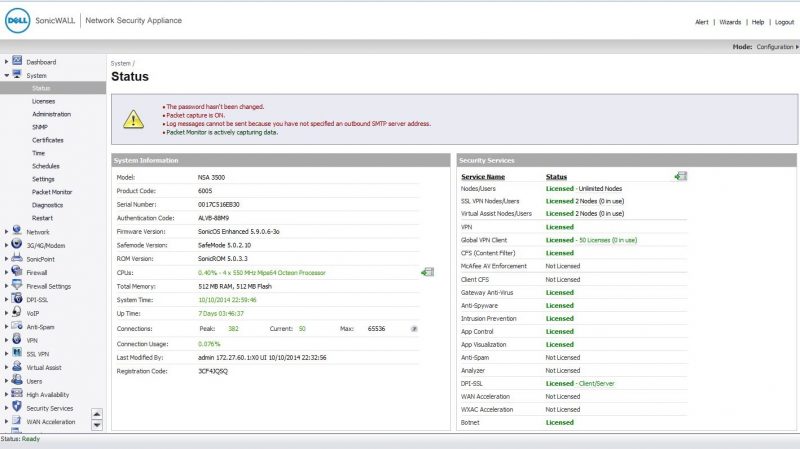This screenshot has width=800, height=449.
Task: Click the System computer icon
Action: click(x=17, y=74)
